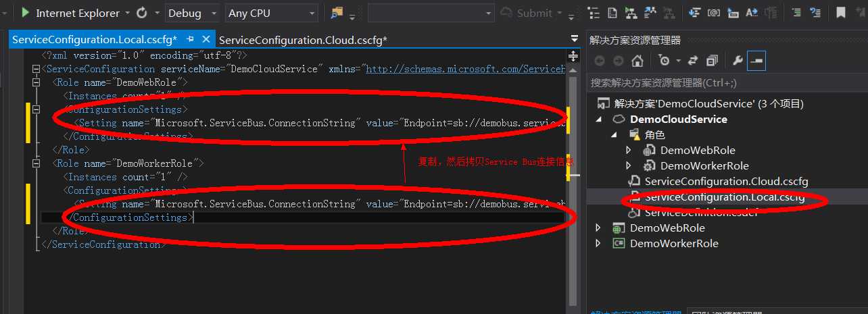868x314 pixels.
Task: Open the Debug configuration dropdown
Action: [x=192, y=13]
